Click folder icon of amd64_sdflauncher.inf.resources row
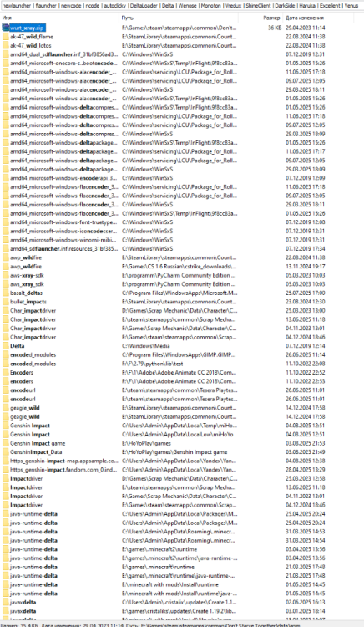 tap(6, 249)
